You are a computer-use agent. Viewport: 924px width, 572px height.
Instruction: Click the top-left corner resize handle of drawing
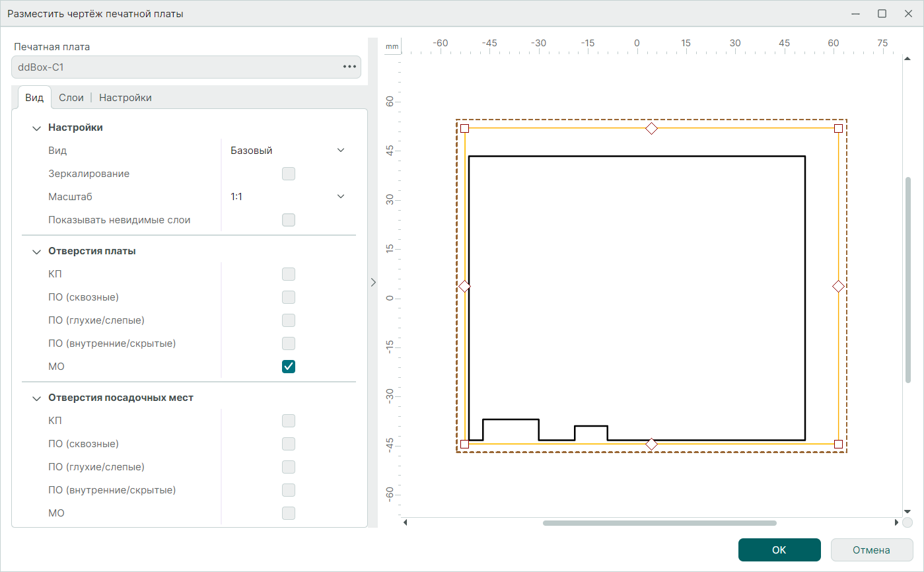point(464,128)
